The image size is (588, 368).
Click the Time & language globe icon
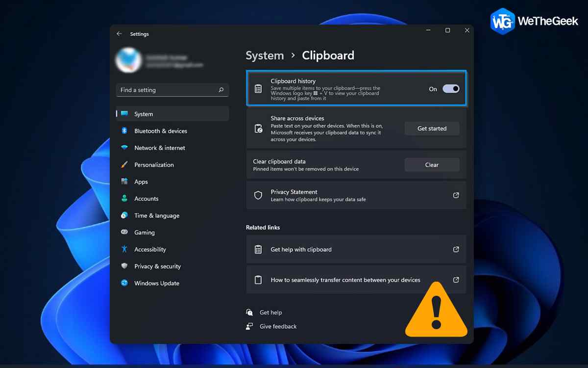click(x=124, y=215)
